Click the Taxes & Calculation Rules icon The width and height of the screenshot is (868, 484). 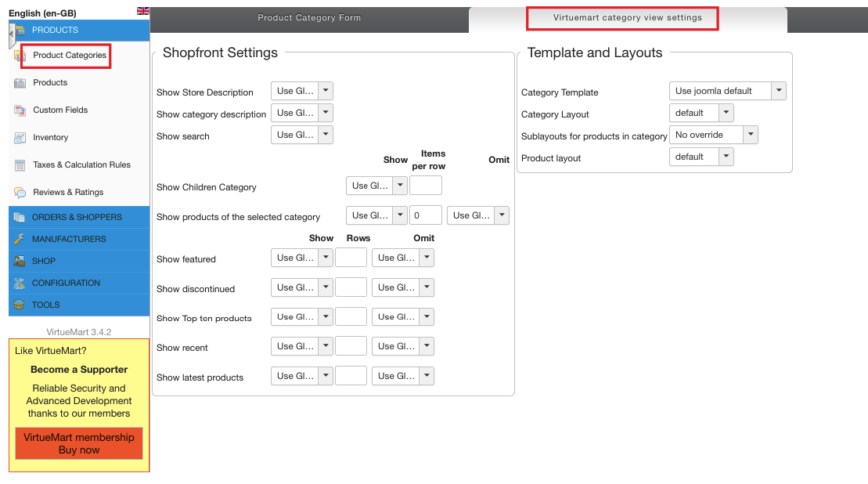[20, 165]
